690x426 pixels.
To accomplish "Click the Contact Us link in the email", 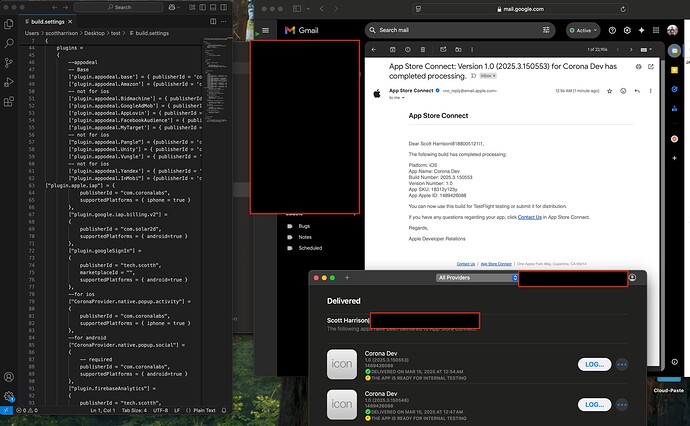I will 530,217.
